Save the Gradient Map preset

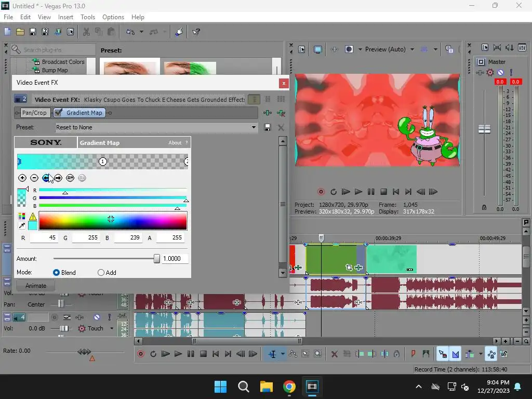(268, 128)
